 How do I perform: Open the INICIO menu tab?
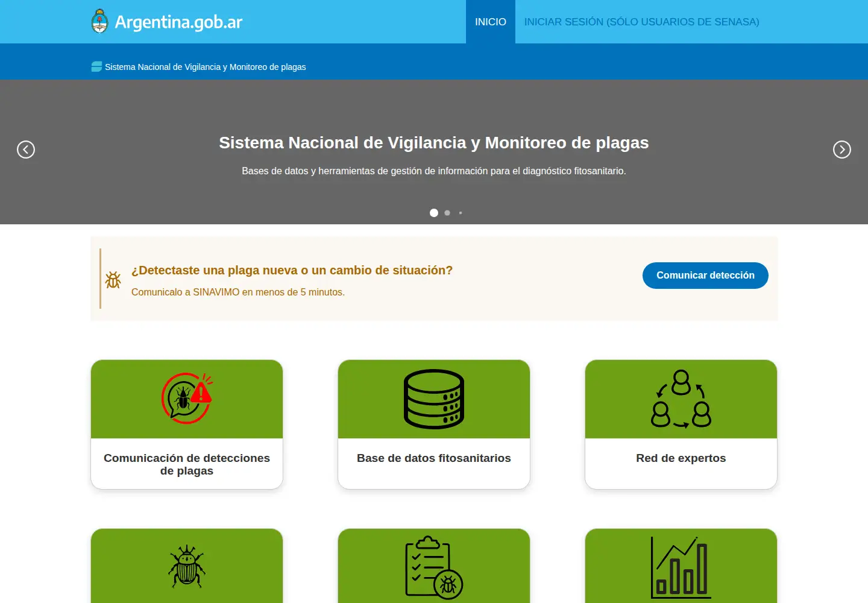pyautogui.click(x=491, y=22)
